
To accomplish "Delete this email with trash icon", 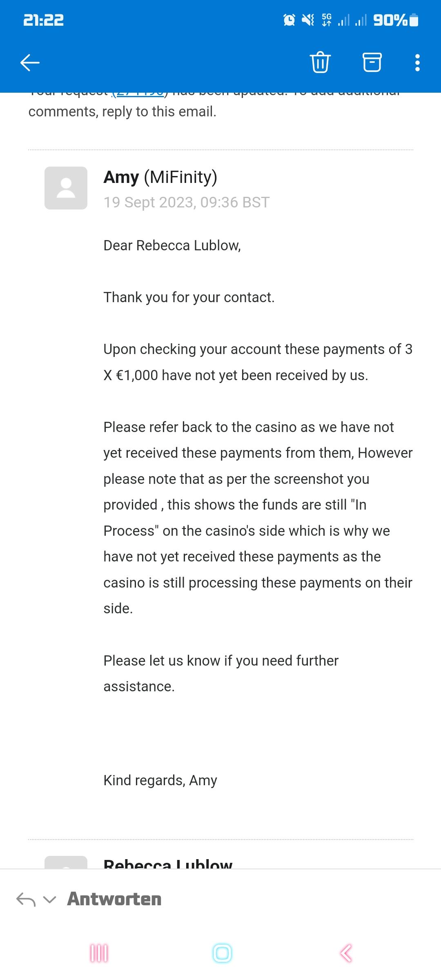I will [320, 62].
